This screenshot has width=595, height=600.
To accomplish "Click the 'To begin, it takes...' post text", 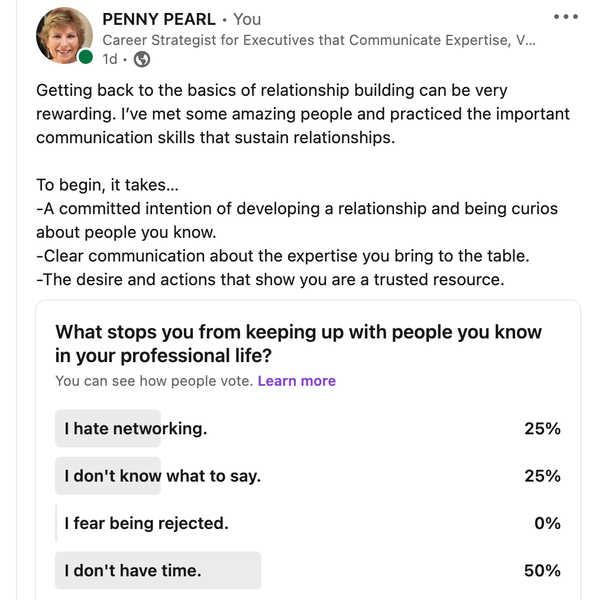I will pos(107,185).
